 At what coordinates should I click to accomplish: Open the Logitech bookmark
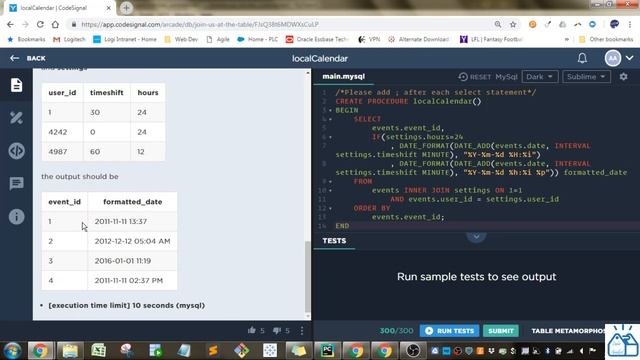click(x=69, y=39)
